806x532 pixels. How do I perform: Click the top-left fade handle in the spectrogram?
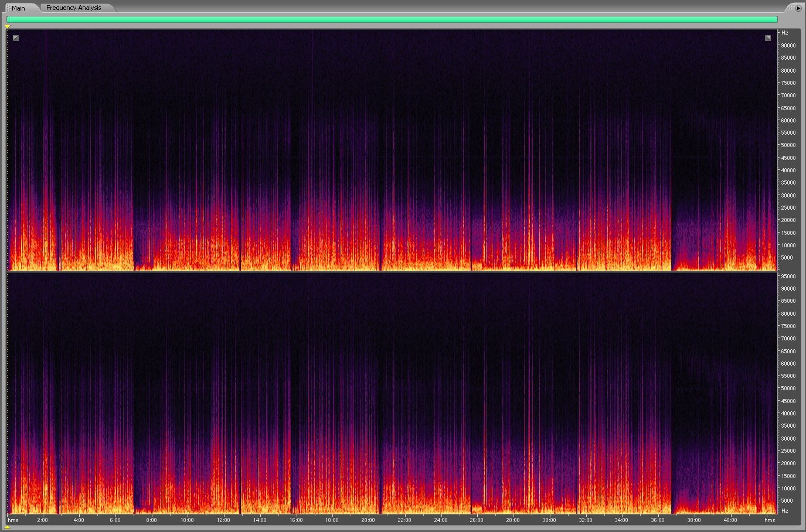[x=16, y=38]
